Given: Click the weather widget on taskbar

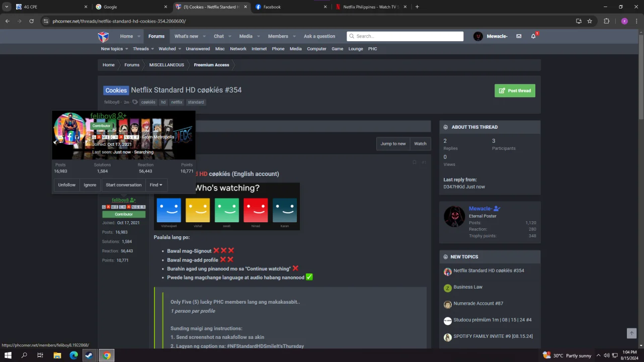Looking at the screenshot, I should tap(567, 355).
